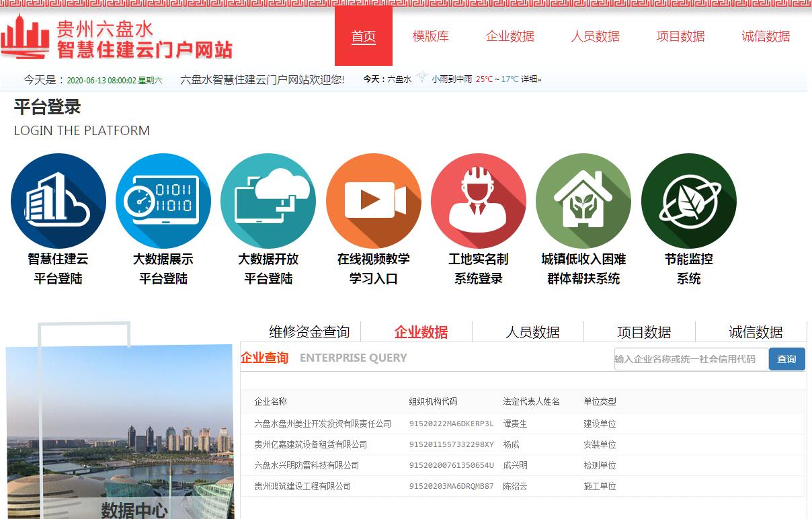Select the 项目数据 tab in the query panel
812x519 pixels.
click(644, 332)
